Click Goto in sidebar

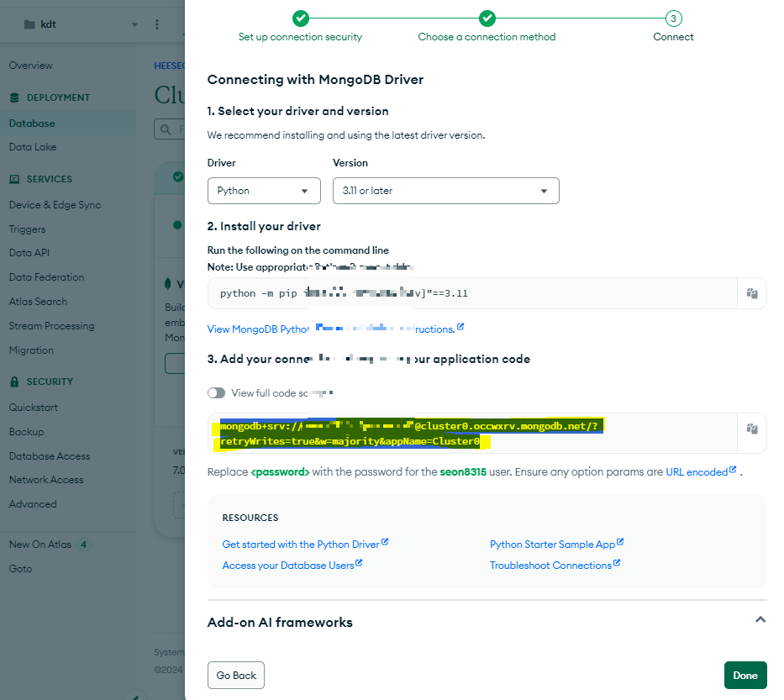(20, 569)
